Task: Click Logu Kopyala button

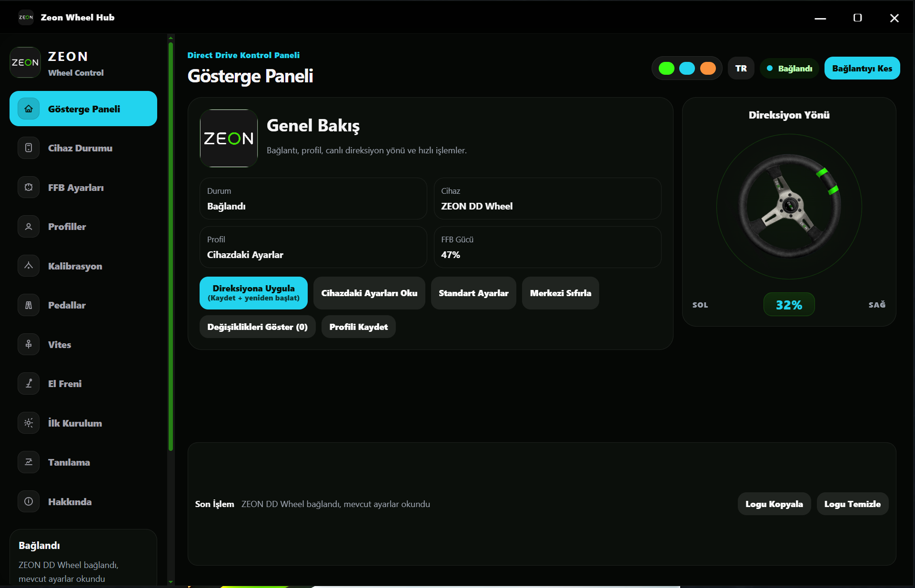Action: (x=774, y=504)
